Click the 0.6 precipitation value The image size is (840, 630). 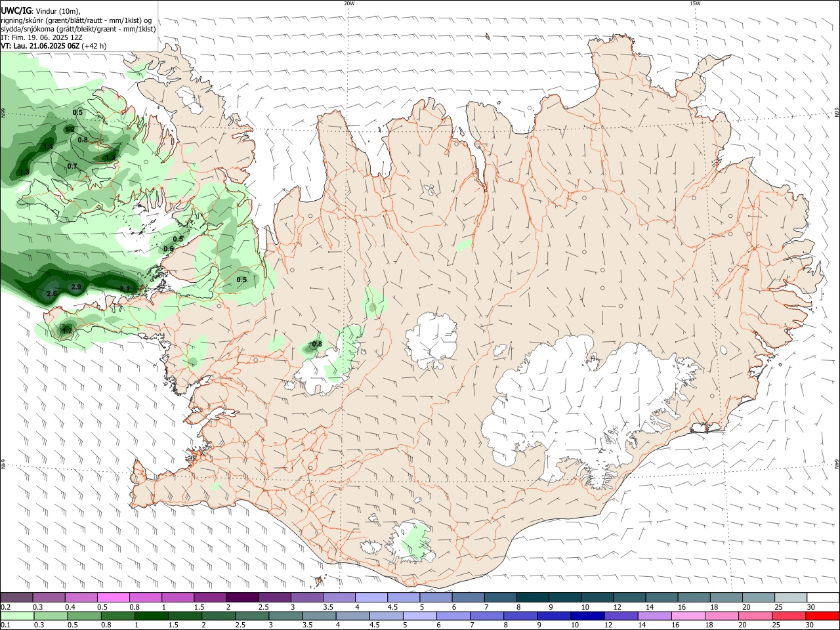tap(169, 249)
